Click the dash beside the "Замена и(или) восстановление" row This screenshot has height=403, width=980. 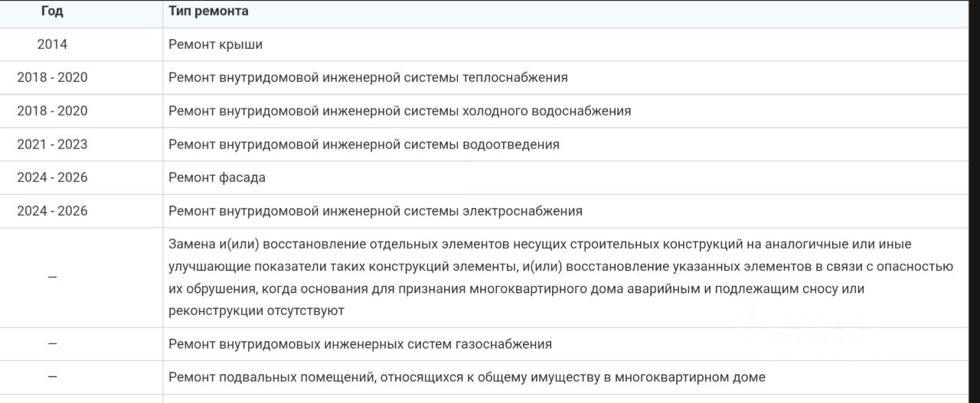[52, 277]
